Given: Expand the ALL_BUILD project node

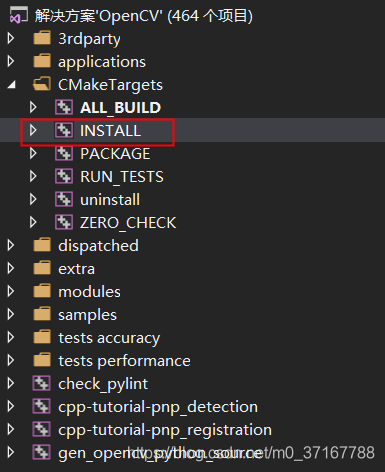Looking at the screenshot, I should tap(33, 107).
